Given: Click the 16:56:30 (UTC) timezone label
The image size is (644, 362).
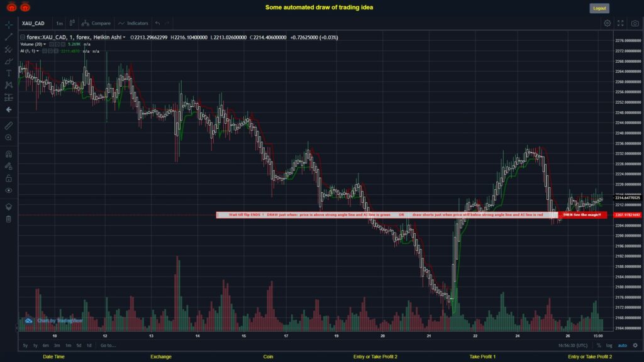Looking at the screenshot, I should 572,346.
